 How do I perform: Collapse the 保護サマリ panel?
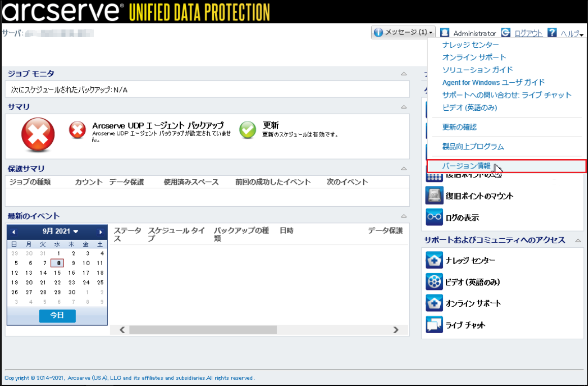point(404,169)
